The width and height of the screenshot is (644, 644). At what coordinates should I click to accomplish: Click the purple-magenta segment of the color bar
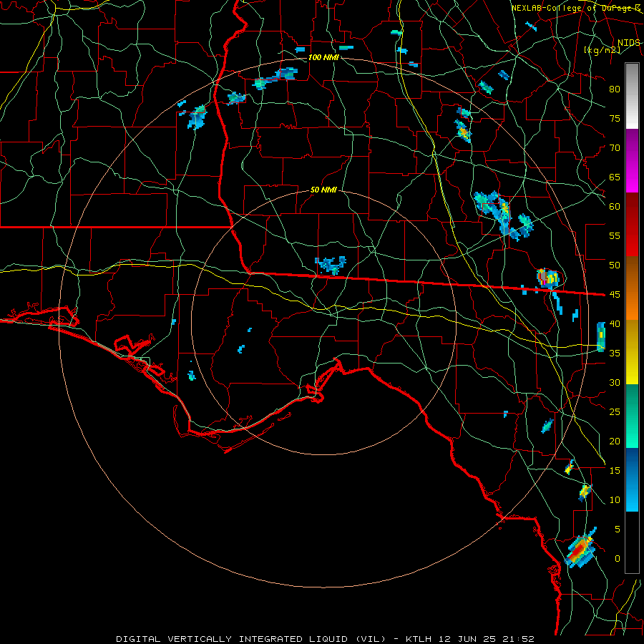[x=632, y=160]
